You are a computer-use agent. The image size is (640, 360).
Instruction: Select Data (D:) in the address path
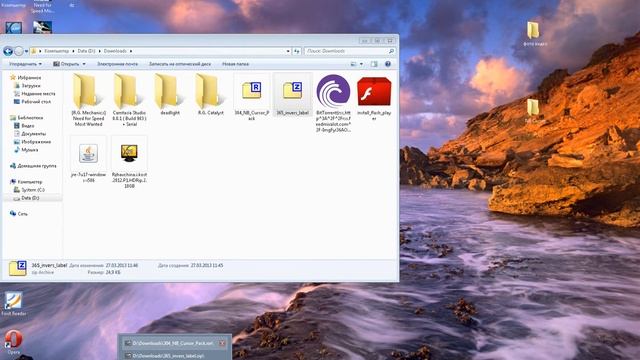tap(86, 51)
